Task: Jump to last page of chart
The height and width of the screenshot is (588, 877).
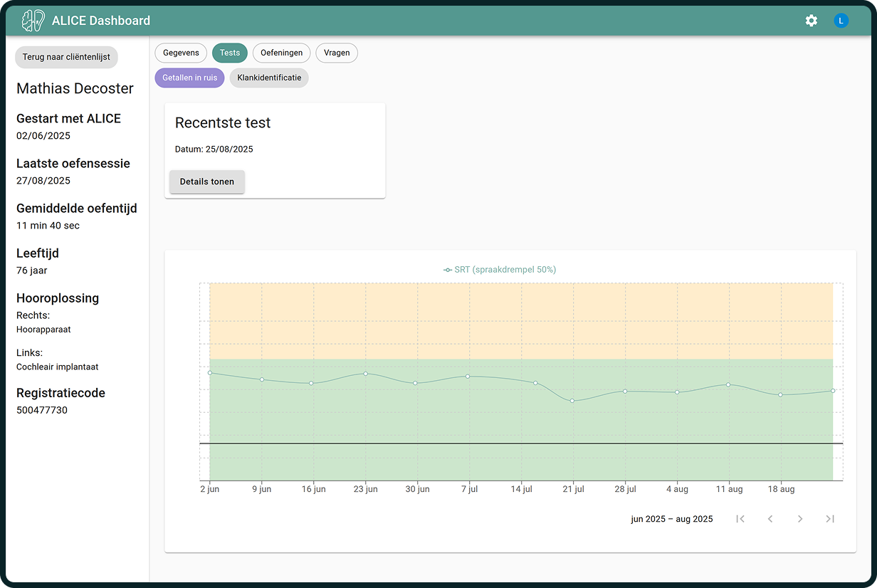Action: (830, 519)
